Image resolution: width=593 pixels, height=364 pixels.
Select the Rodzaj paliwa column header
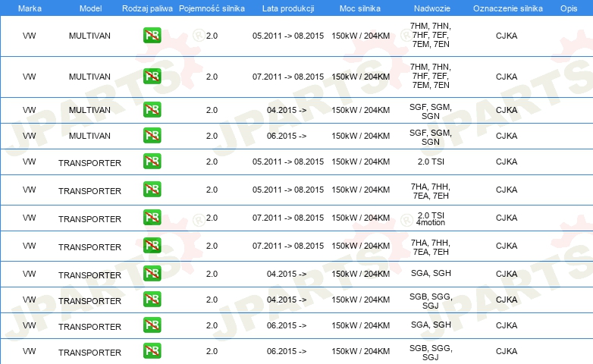(147, 8)
